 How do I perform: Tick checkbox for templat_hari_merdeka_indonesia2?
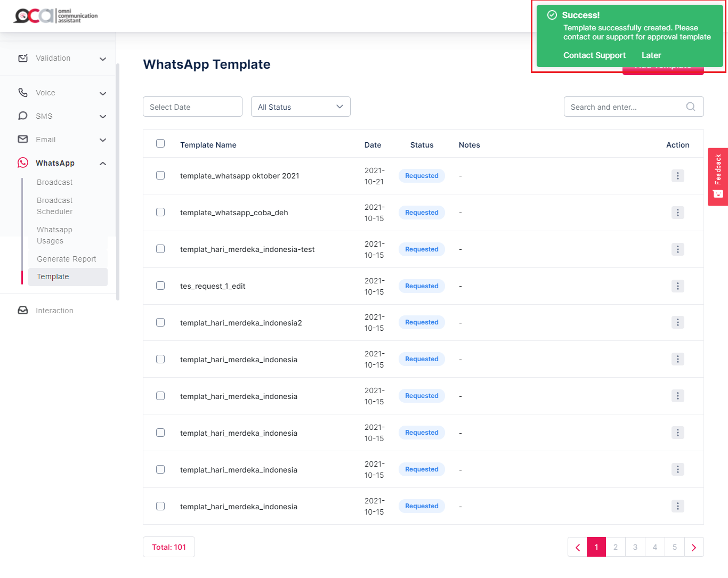coord(160,322)
